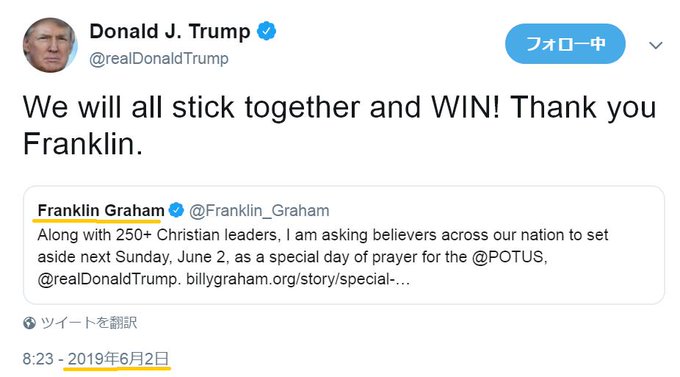This screenshot has height=377, width=680.
Task: Click the word 'Franklin.' in main tweet
Action: (83, 144)
